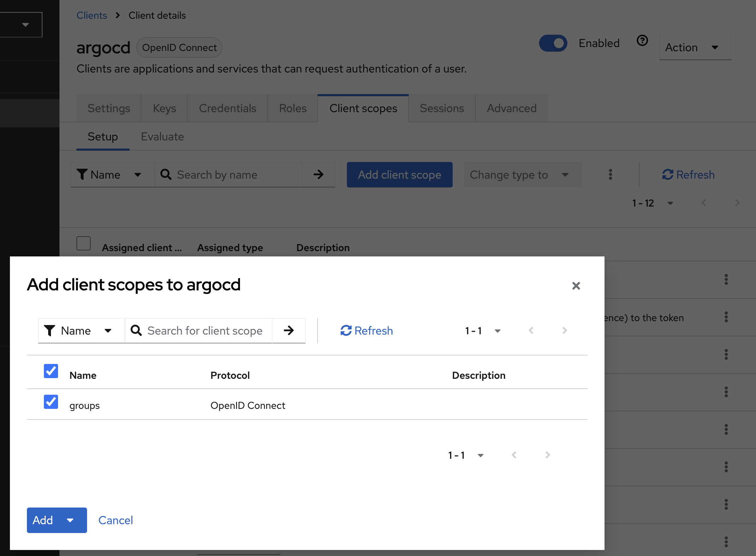The height and width of the screenshot is (556, 756).
Task: Click Cancel in the dialog
Action: (x=116, y=520)
